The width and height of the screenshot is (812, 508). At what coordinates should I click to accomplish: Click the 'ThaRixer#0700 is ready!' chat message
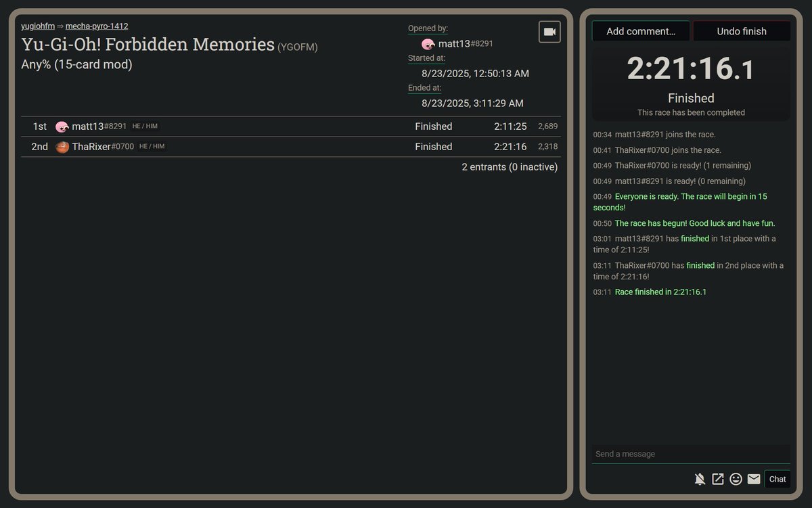pos(683,166)
